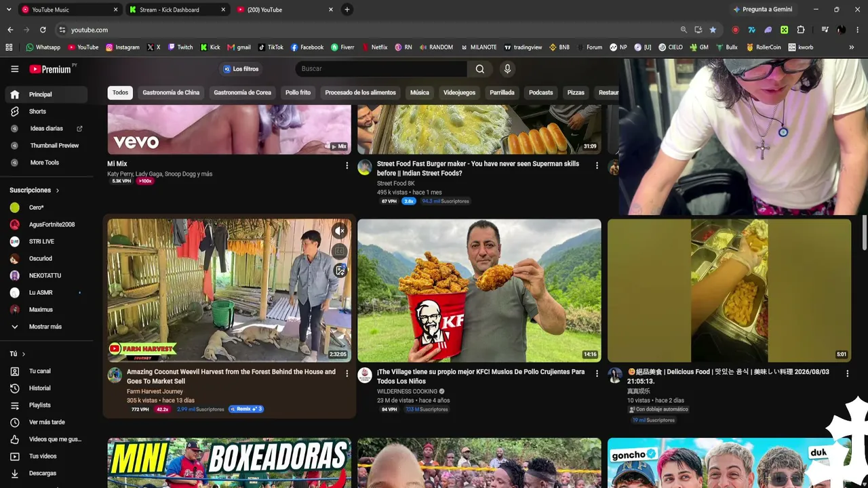The image size is (868, 488).
Task: Select the Música chip
Action: tap(419, 92)
